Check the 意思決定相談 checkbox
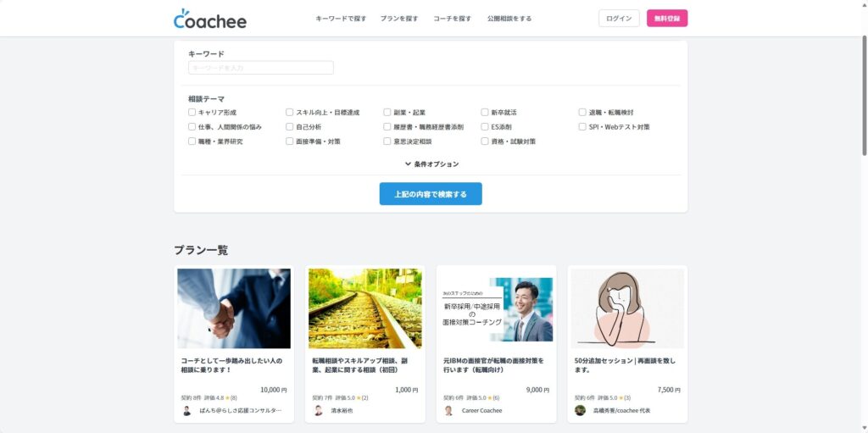This screenshot has height=433, width=868. (387, 142)
